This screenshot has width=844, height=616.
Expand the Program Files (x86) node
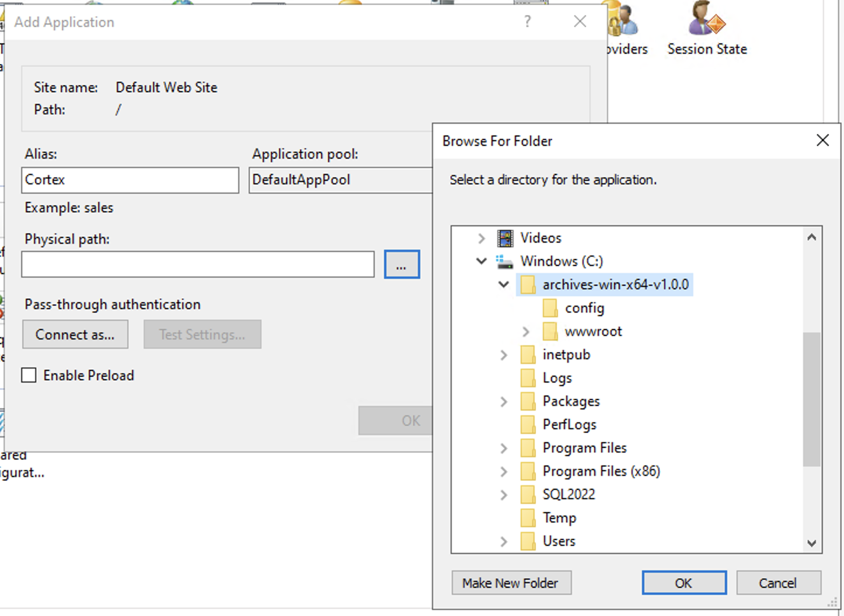pos(504,471)
